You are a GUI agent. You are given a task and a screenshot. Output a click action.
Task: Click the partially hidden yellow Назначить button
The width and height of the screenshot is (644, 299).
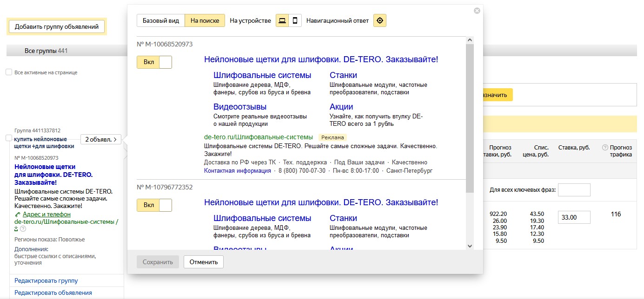[x=498, y=95]
